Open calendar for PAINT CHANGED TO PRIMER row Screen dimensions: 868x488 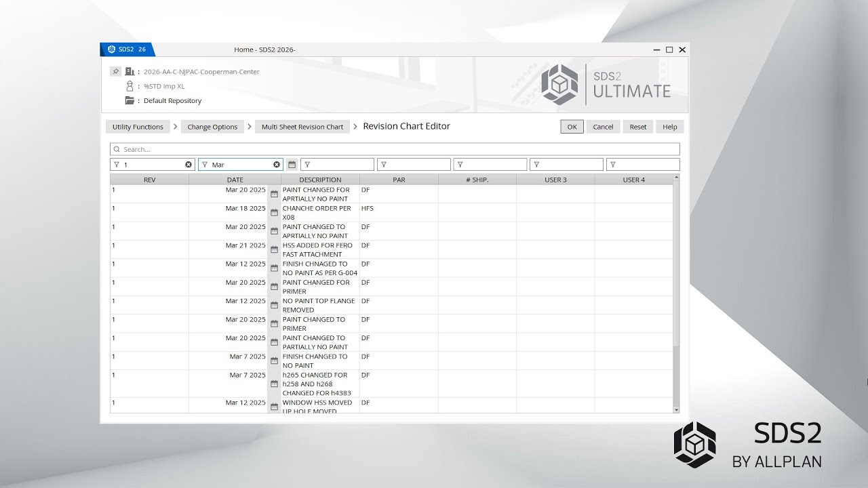click(274, 323)
